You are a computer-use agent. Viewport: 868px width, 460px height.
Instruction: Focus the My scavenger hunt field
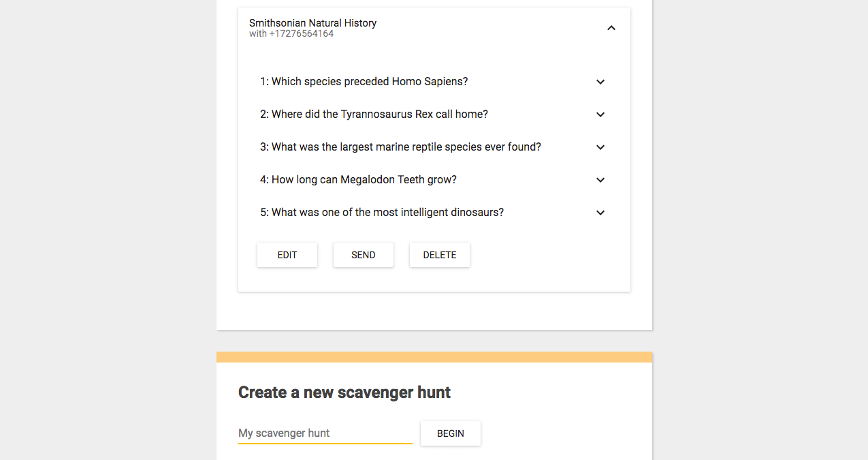click(x=325, y=433)
